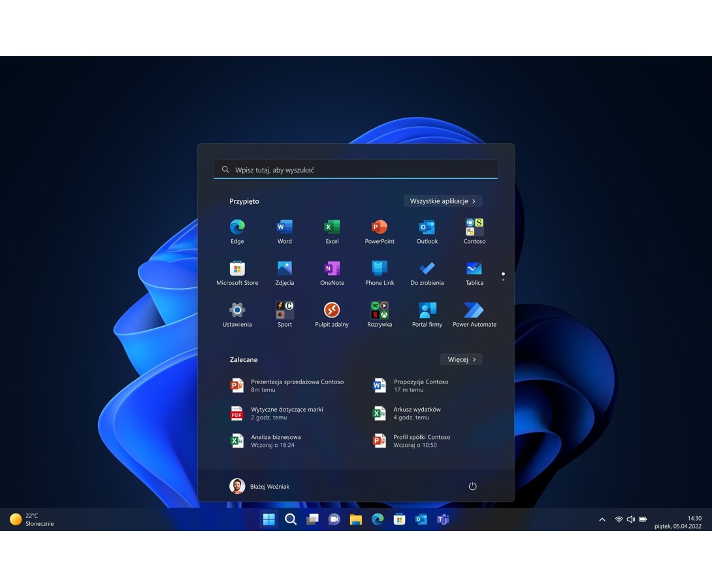The height and width of the screenshot is (588, 712).
Task: Click the search box Wpisz tutaj
Action: coord(355,170)
